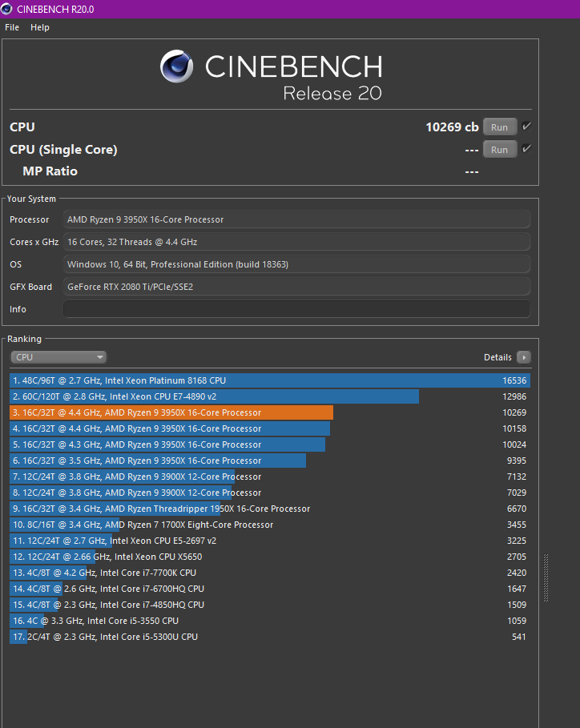Image resolution: width=580 pixels, height=728 pixels.
Task: Open the CPU ranking type dropdown
Action: [58, 357]
